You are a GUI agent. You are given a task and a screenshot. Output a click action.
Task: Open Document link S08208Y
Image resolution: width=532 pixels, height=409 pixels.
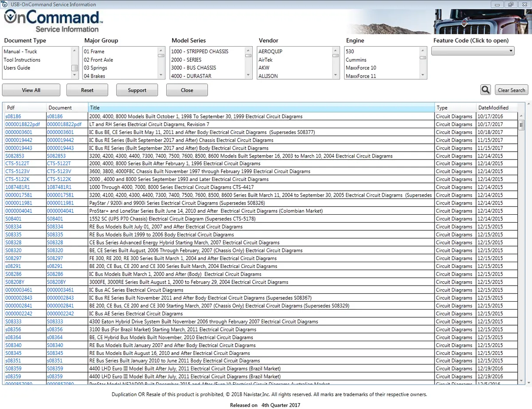pos(56,282)
